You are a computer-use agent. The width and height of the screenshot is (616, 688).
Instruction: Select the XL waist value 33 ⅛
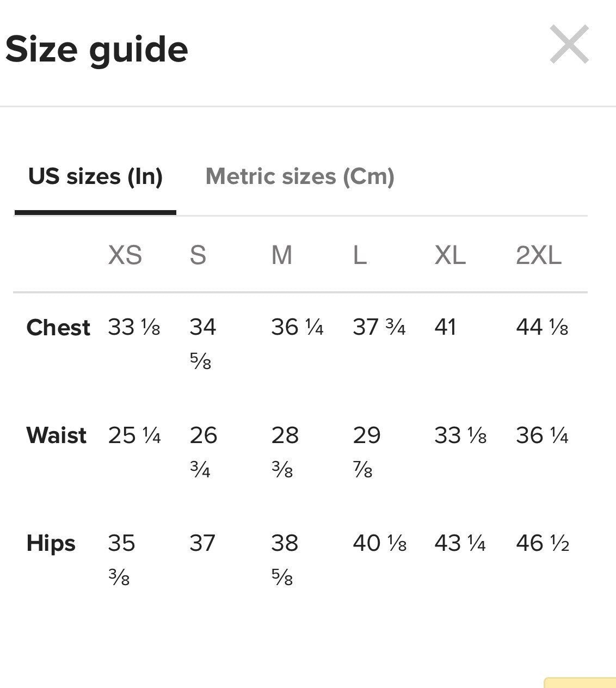click(x=460, y=435)
